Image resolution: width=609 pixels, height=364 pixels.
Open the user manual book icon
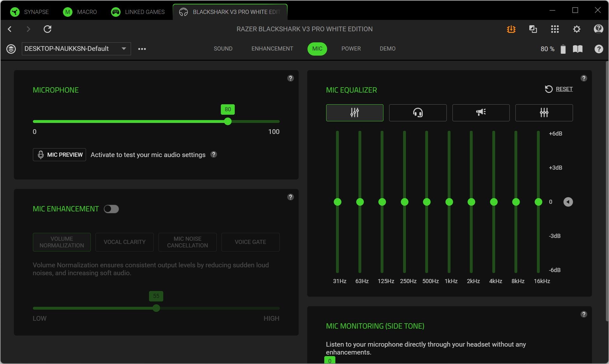point(578,49)
